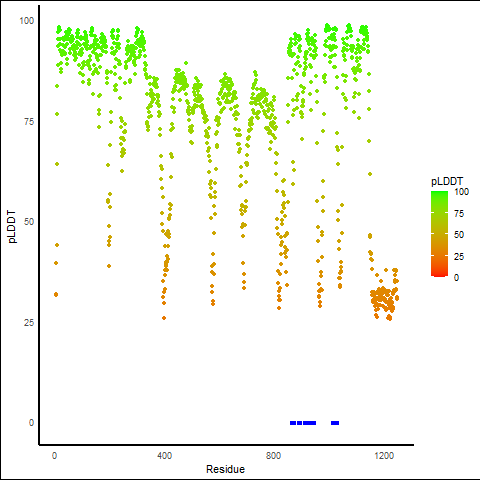Screen dimensions: 480x480
Task: Click the leftmost blue bar segment
Action: [x=293, y=423]
